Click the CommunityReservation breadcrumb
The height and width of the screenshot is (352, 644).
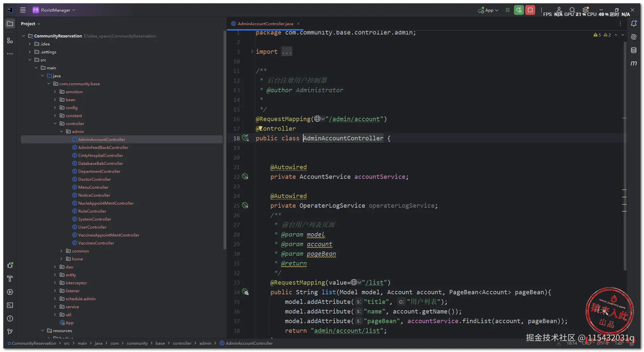(32, 343)
